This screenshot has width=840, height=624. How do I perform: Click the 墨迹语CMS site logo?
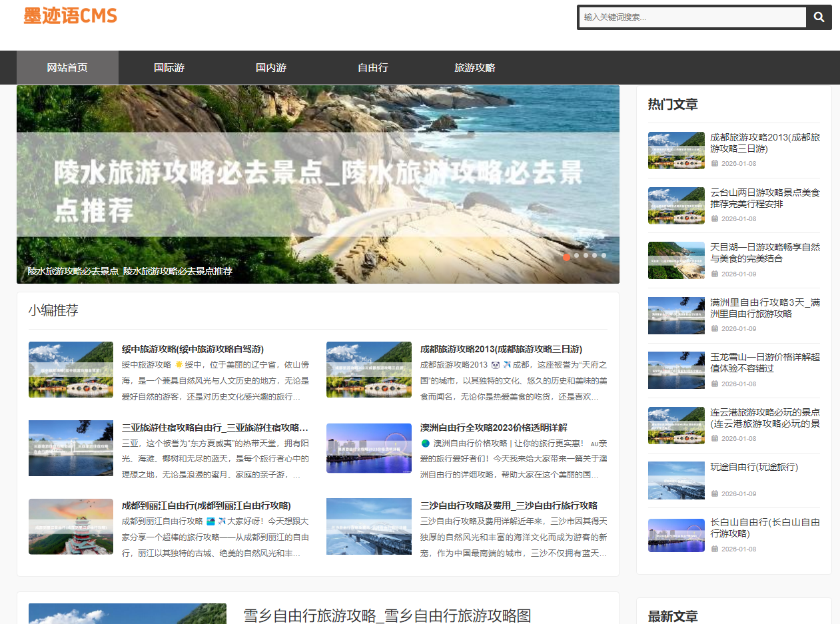click(x=71, y=16)
